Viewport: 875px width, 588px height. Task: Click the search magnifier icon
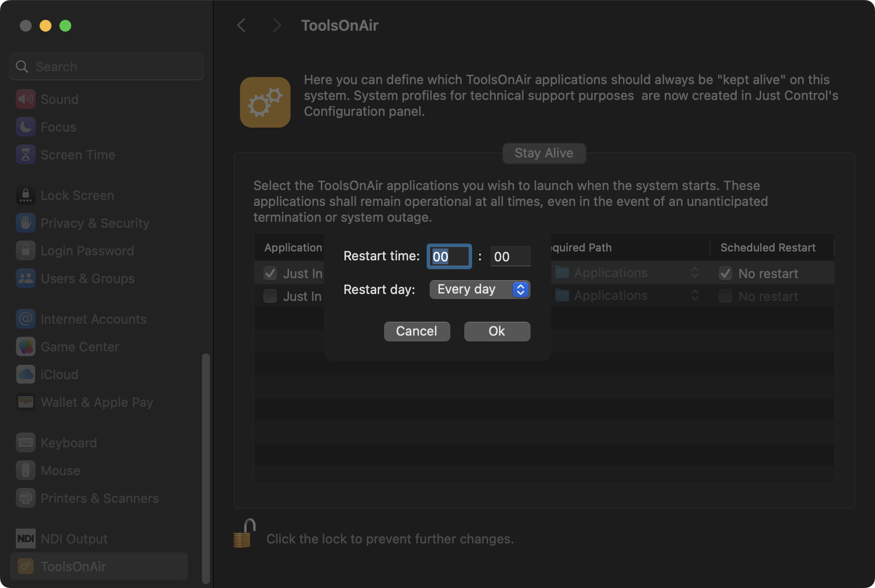[22, 66]
